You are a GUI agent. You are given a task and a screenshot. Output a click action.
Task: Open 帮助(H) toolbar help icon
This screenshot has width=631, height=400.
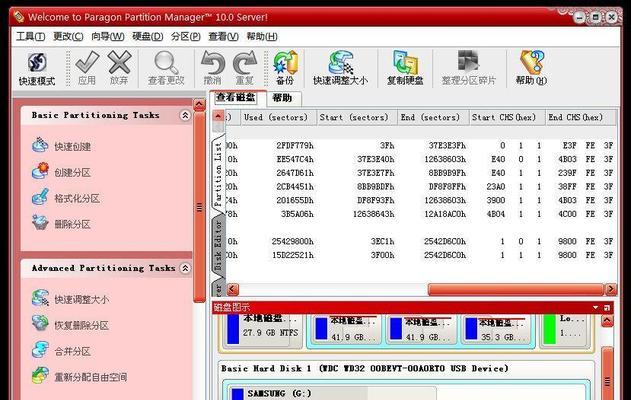click(531, 68)
